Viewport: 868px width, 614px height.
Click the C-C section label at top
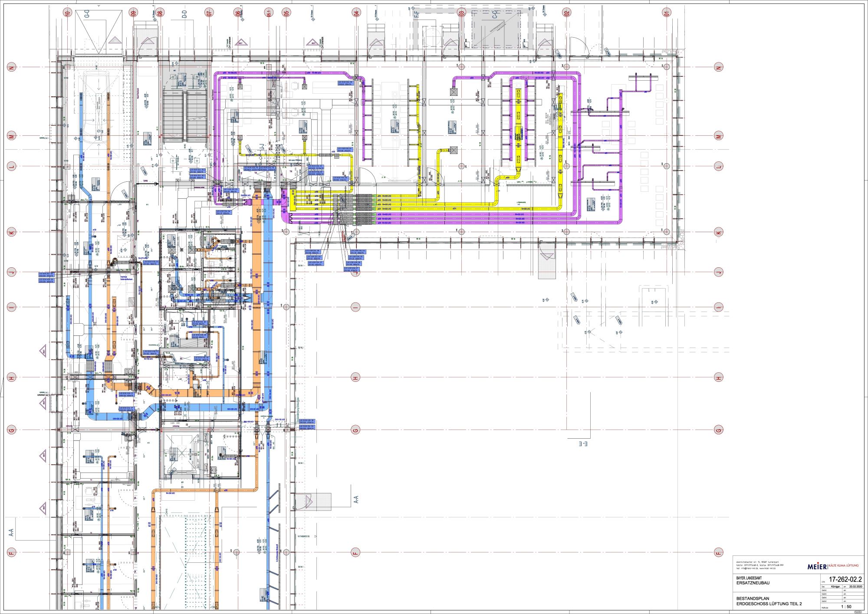pos(495,14)
